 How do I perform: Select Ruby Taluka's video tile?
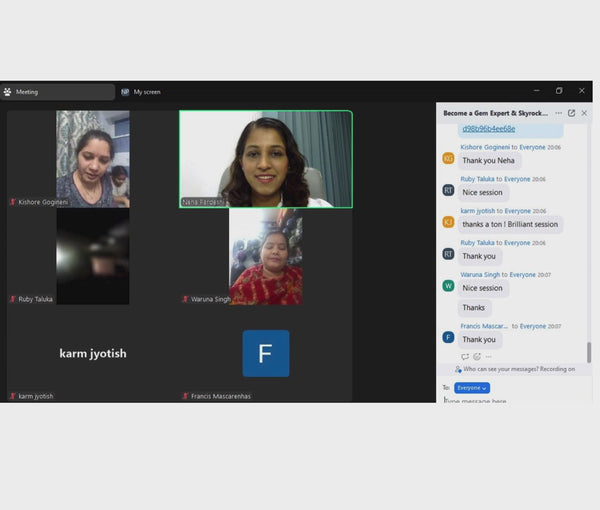click(x=93, y=256)
